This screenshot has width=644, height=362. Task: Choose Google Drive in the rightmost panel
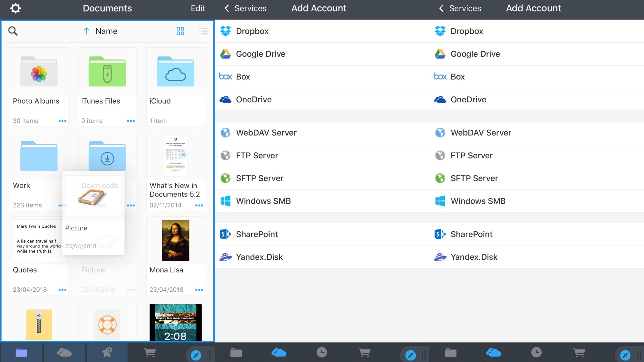point(537,54)
